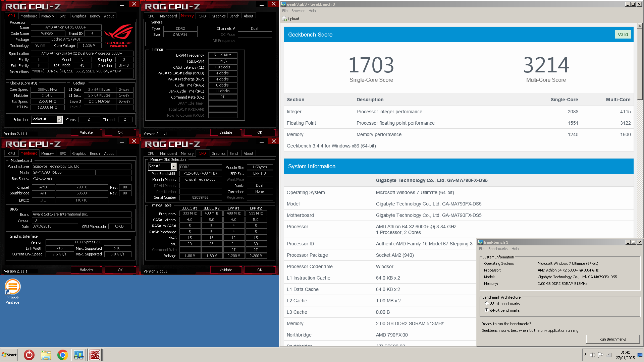Screen dimensions: 644x362
Task: Switch to Graphics tab in the Memory-tab CPU-Z window
Action: coord(218,16)
